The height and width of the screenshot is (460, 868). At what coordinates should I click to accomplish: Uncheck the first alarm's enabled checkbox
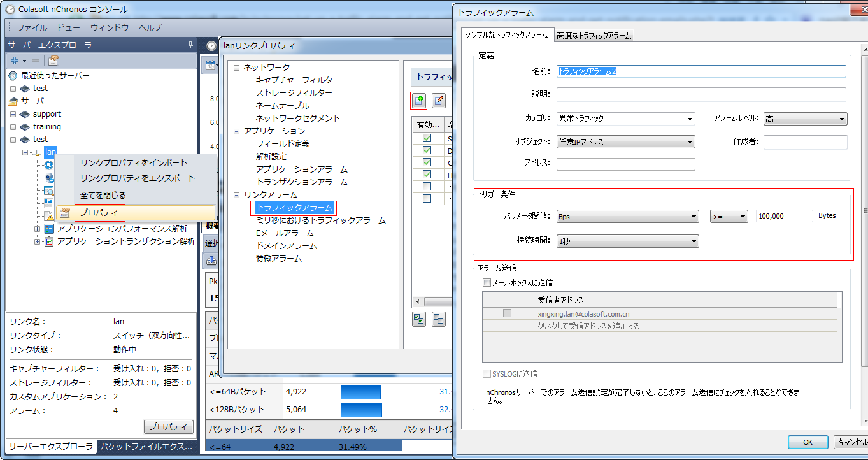coord(426,138)
